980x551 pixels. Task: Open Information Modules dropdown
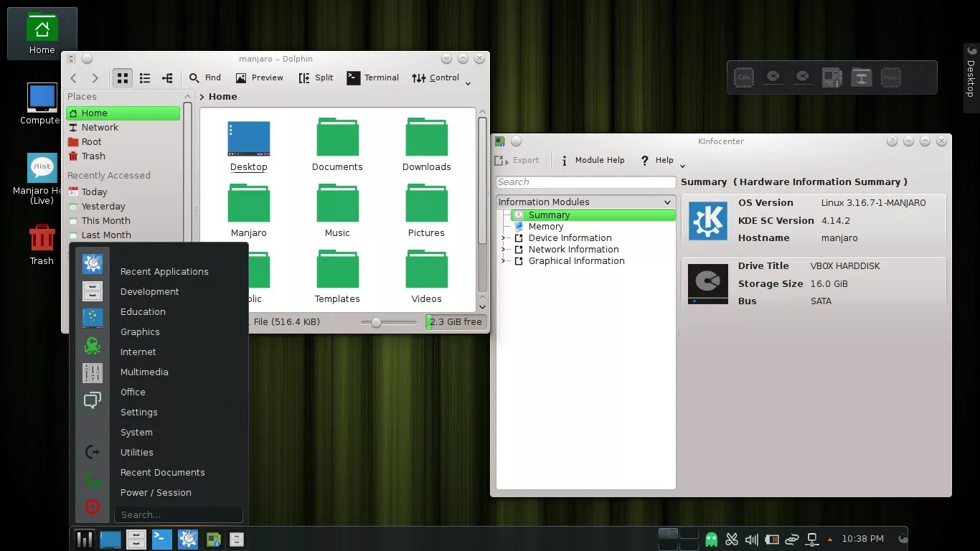[586, 202]
